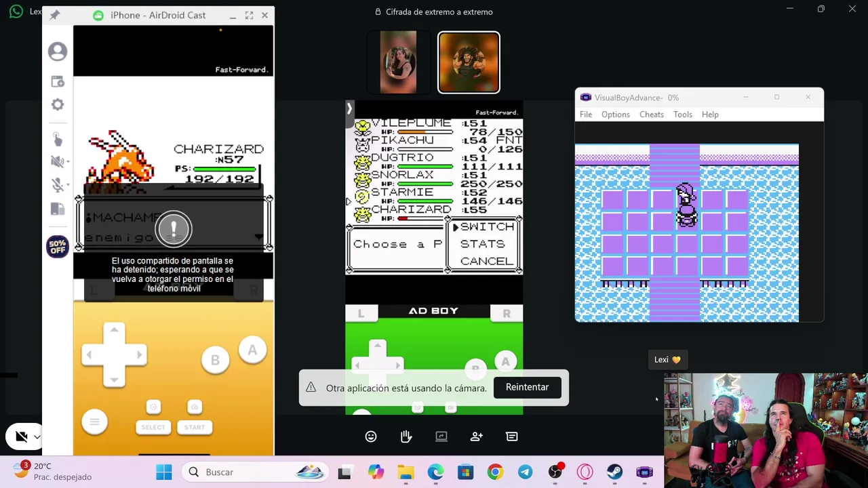Open VisualBoyAdvance Tools menu

coord(683,115)
